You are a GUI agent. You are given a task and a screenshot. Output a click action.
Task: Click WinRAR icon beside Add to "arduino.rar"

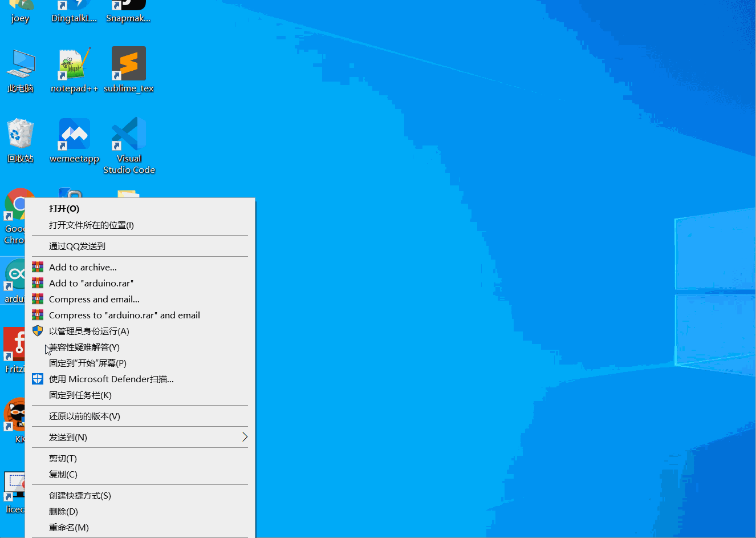(38, 282)
